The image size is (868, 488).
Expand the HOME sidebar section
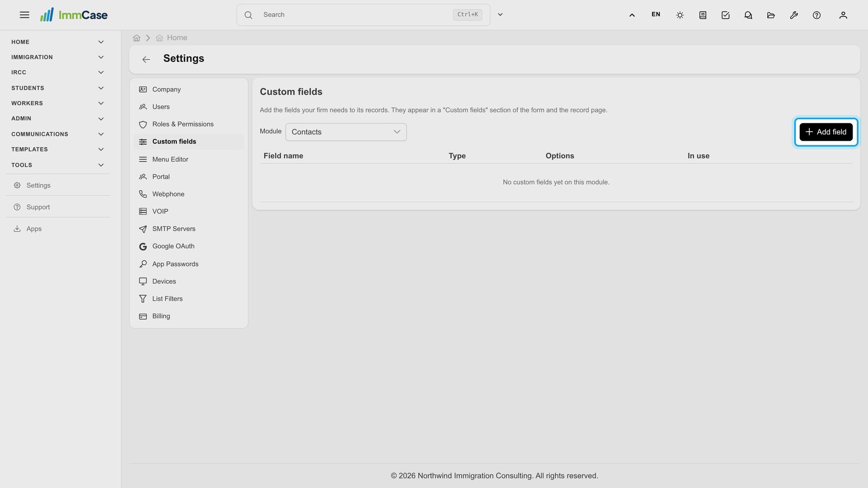point(58,42)
